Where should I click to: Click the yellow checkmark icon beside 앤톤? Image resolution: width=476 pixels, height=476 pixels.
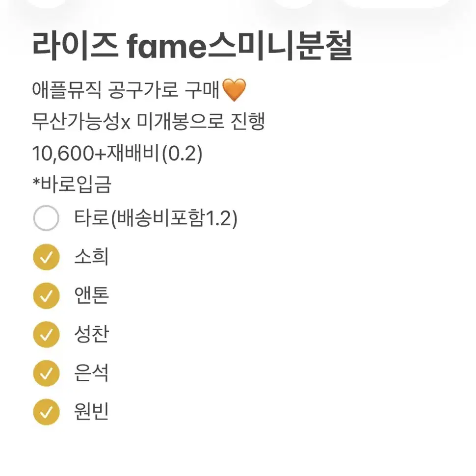click(46, 295)
